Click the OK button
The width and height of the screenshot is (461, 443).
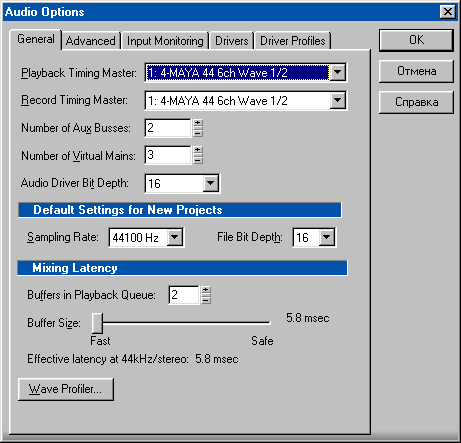coord(416,40)
